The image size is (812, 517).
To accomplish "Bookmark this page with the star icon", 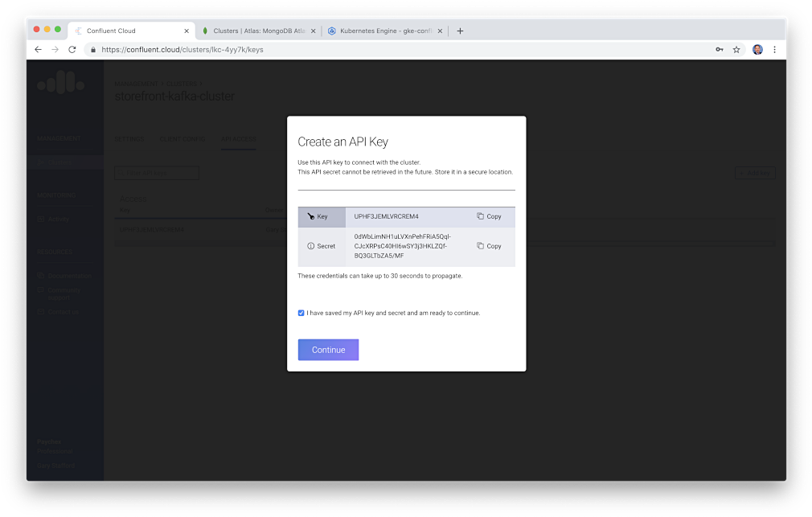I will click(736, 49).
